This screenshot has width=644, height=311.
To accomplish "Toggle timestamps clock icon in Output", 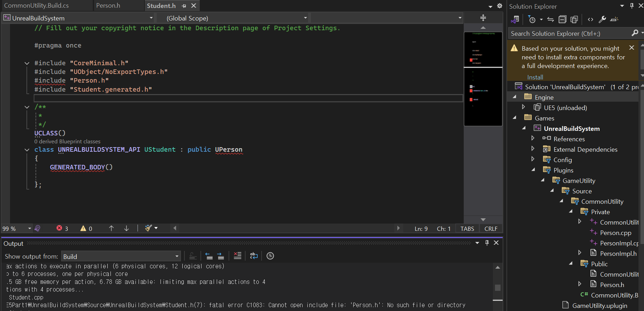I will (x=270, y=256).
